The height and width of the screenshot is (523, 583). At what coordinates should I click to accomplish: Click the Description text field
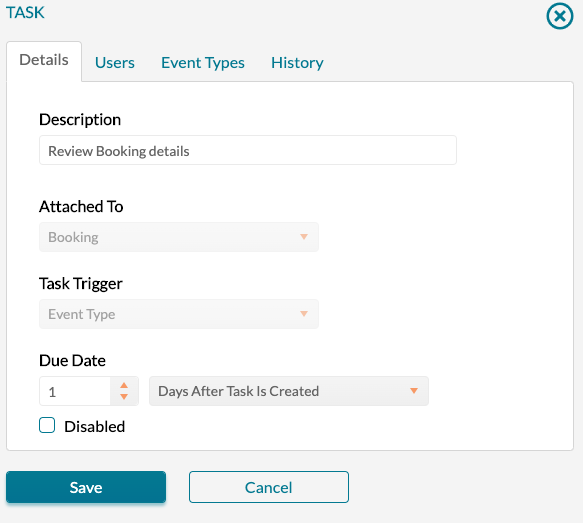(x=248, y=150)
